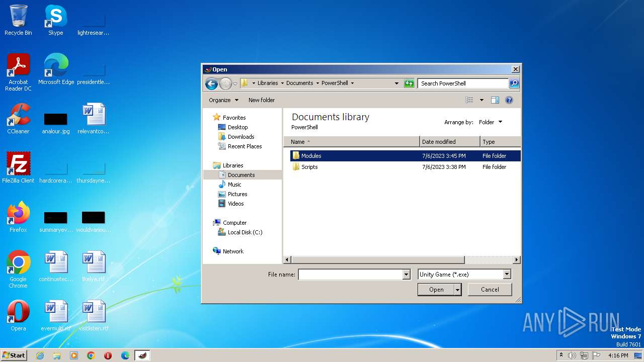Open Microsoft Edge desktop shortcut

point(56,69)
